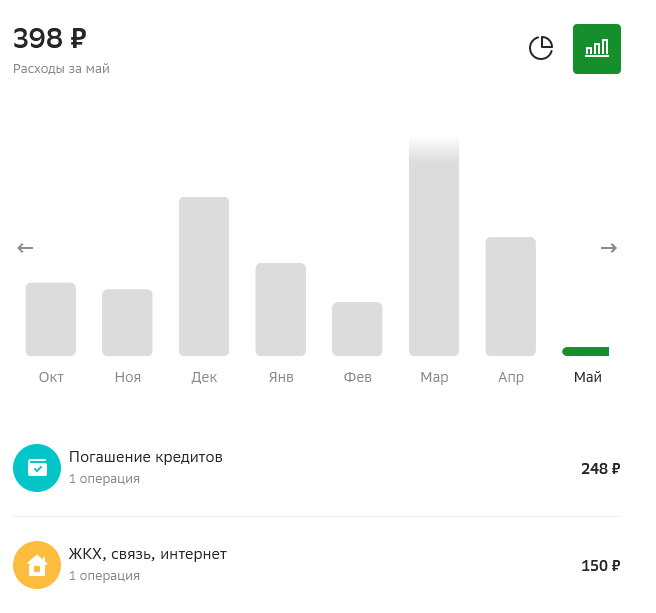Select the December expense bar

(x=204, y=276)
